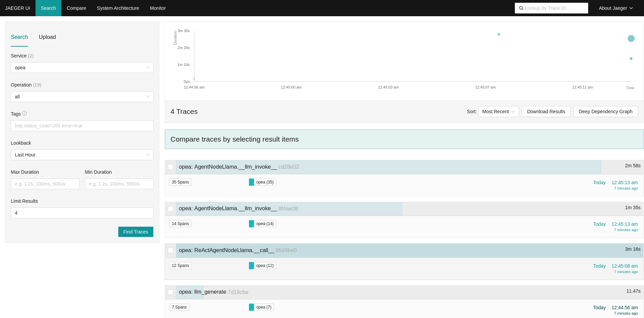
Task: Click the scatter dot below the large one
Action: point(631,58)
